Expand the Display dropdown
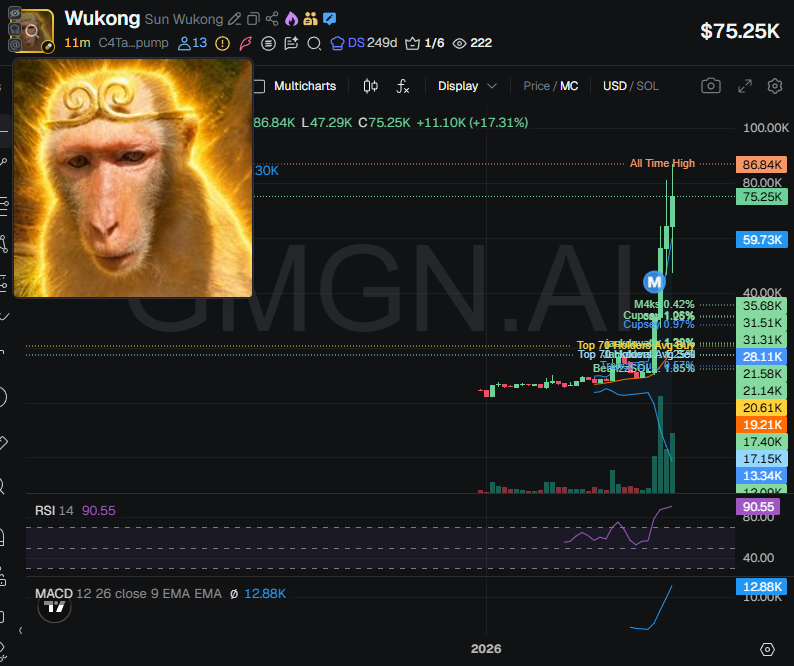 click(x=466, y=86)
